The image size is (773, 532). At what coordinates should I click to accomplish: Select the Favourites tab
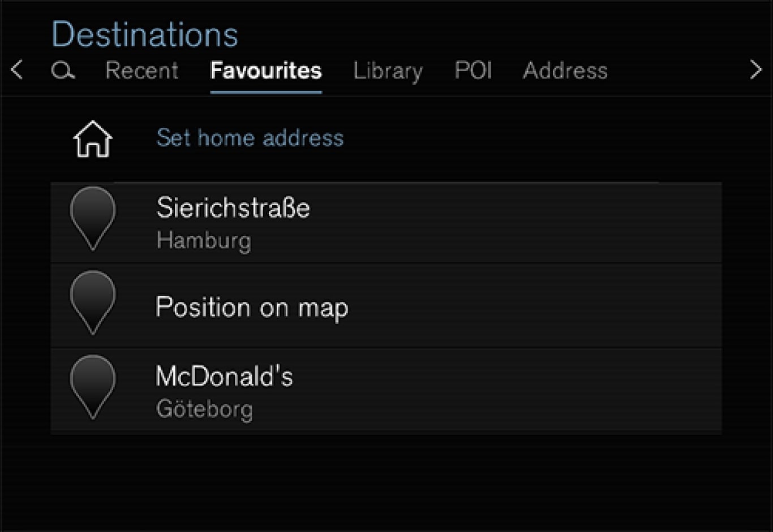(265, 71)
